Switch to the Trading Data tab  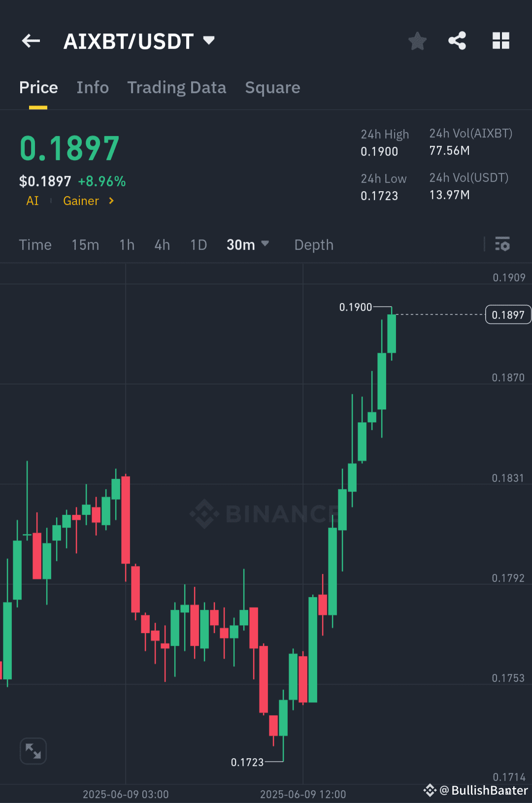[176, 87]
